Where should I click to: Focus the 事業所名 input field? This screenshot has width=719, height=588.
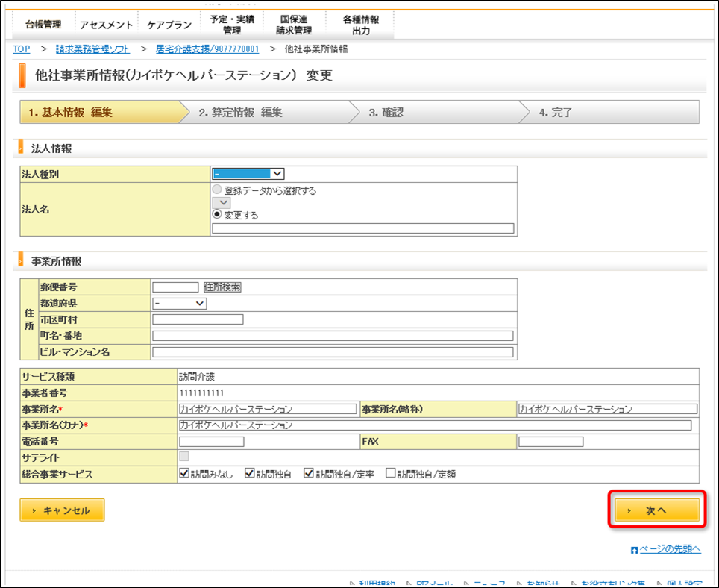pos(268,409)
